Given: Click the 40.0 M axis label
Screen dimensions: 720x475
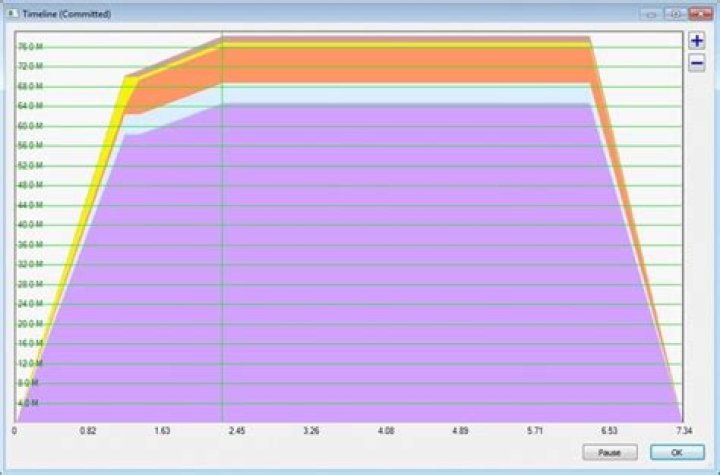Looking at the screenshot, I should 30,225.
